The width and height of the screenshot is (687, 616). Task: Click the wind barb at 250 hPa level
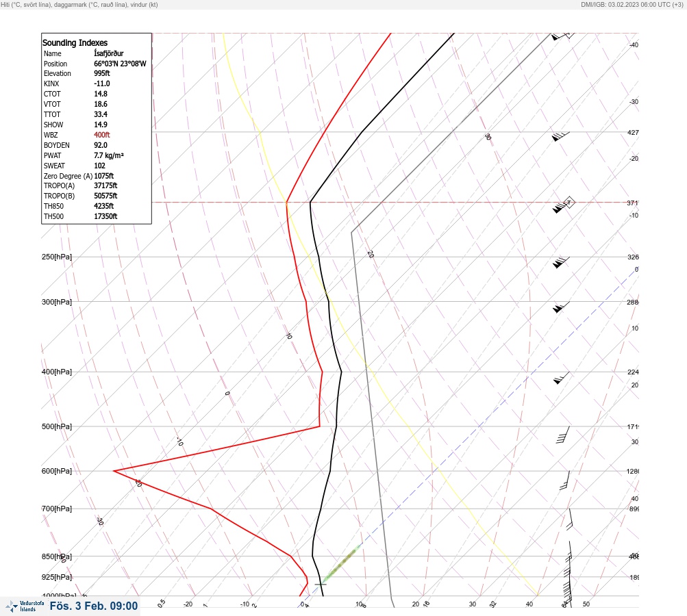point(561,262)
